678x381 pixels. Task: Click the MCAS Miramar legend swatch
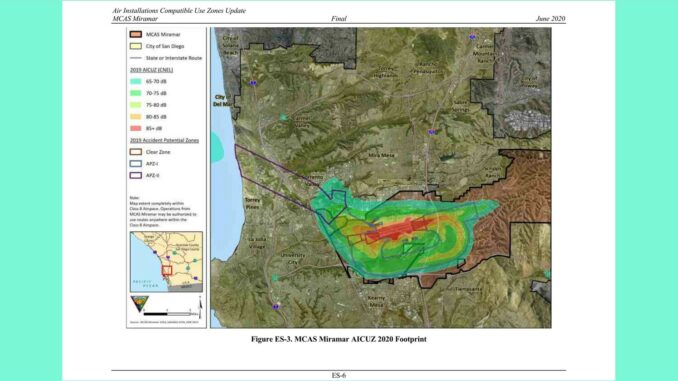136,34
